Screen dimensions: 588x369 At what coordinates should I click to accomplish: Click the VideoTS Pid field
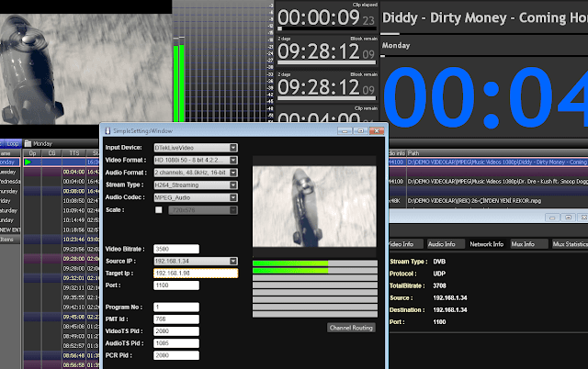tap(176, 331)
